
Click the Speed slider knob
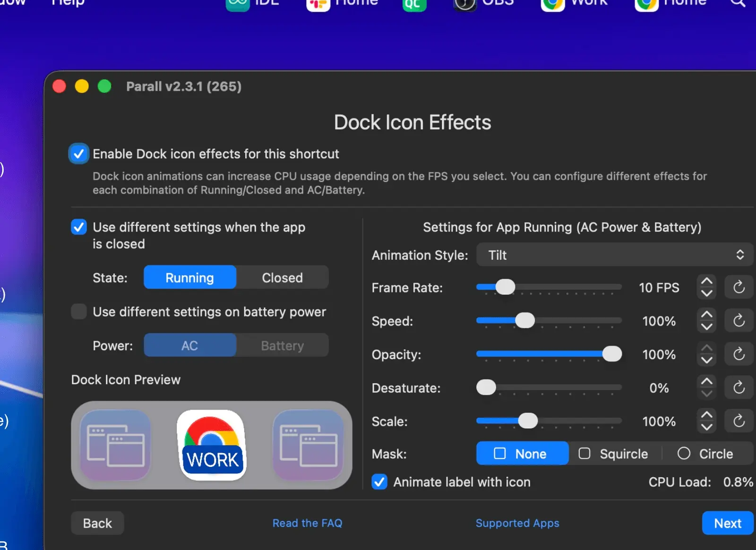click(x=524, y=320)
